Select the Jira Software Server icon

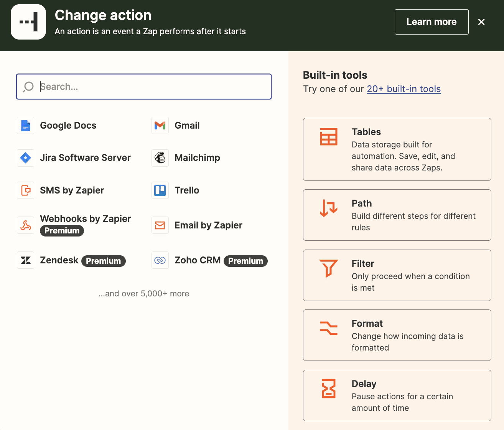(x=26, y=158)
